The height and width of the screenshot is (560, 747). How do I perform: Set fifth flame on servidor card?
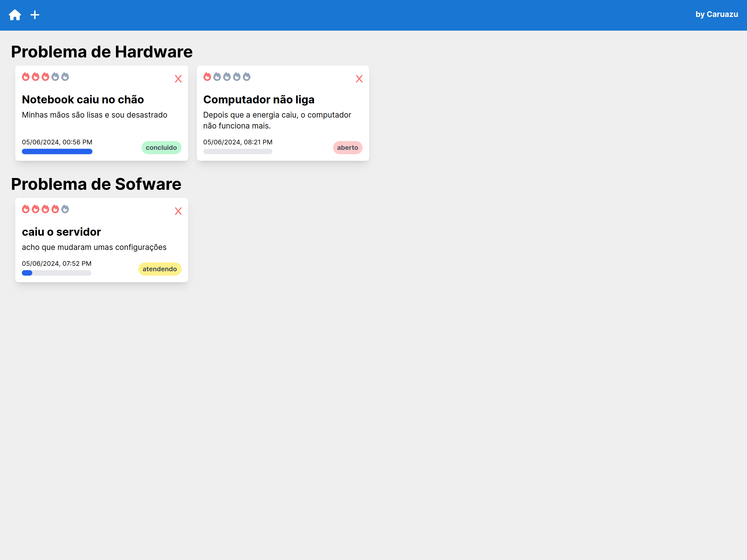pyautogui.click(x=65, y=209)
